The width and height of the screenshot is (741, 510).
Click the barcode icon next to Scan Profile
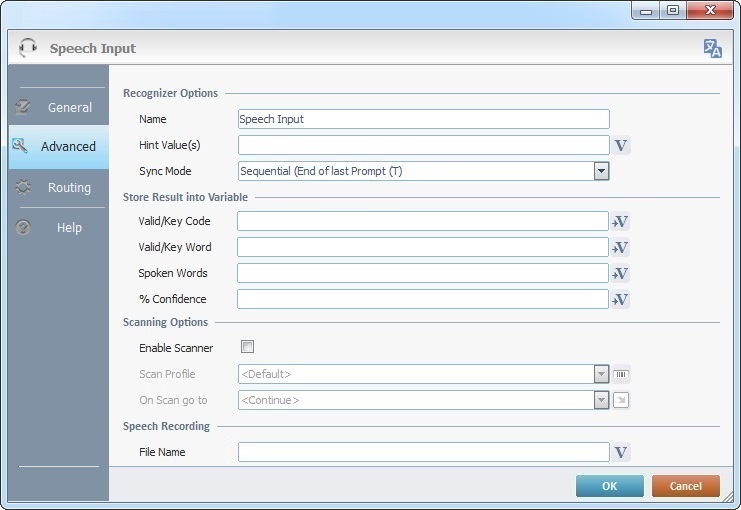621,375
